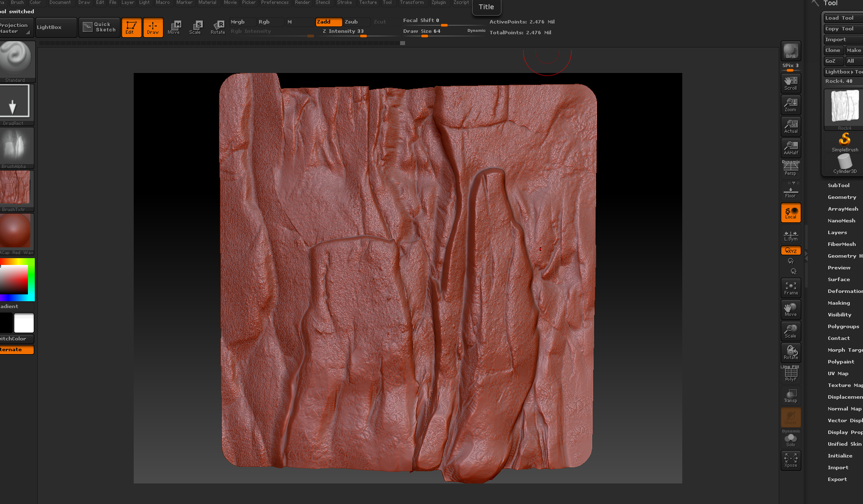Toggle Persp perspective mode
The width and height of the screenshot is (863, 504).
791,168
